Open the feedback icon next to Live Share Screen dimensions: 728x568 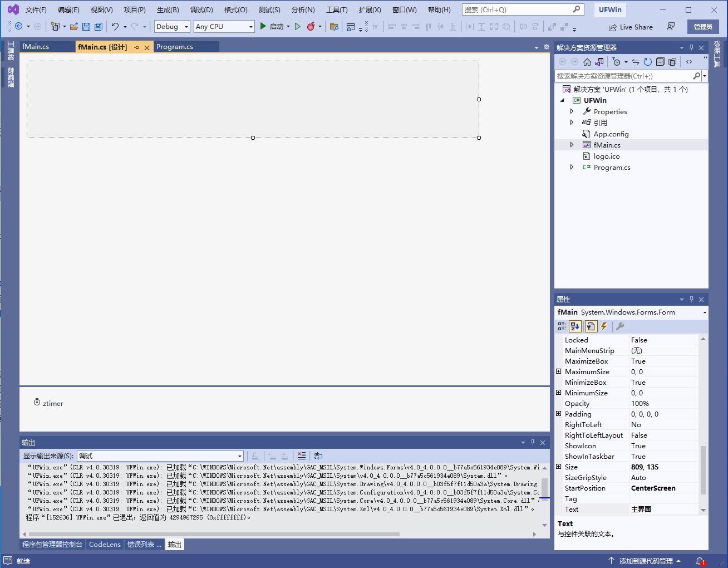[x=671, y=27]
